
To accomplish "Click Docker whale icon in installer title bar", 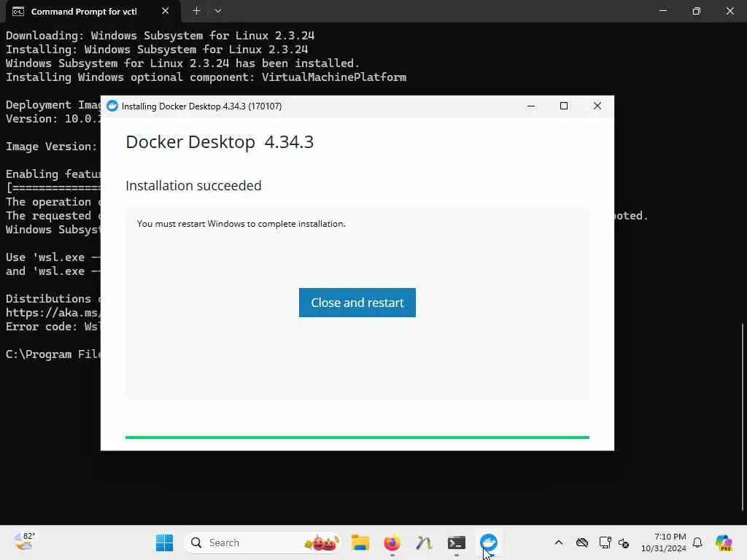I will [x=112, y=106].
